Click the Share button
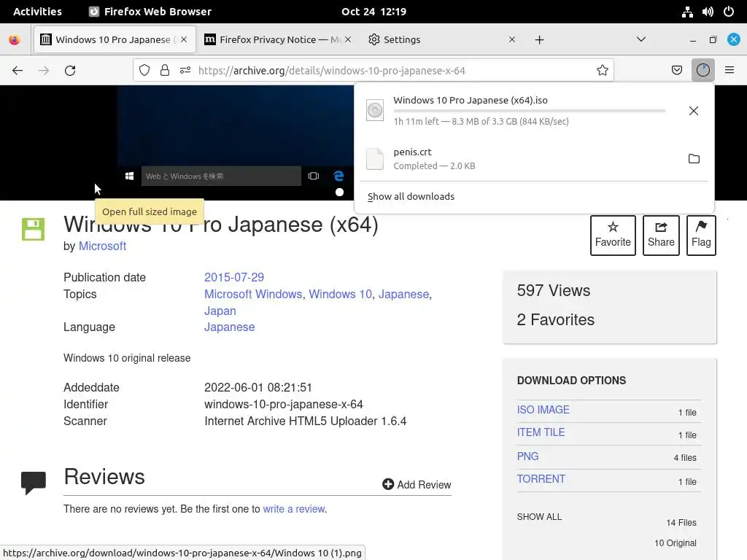The height and width of the screenshot is (560, 747). point(661,236)
